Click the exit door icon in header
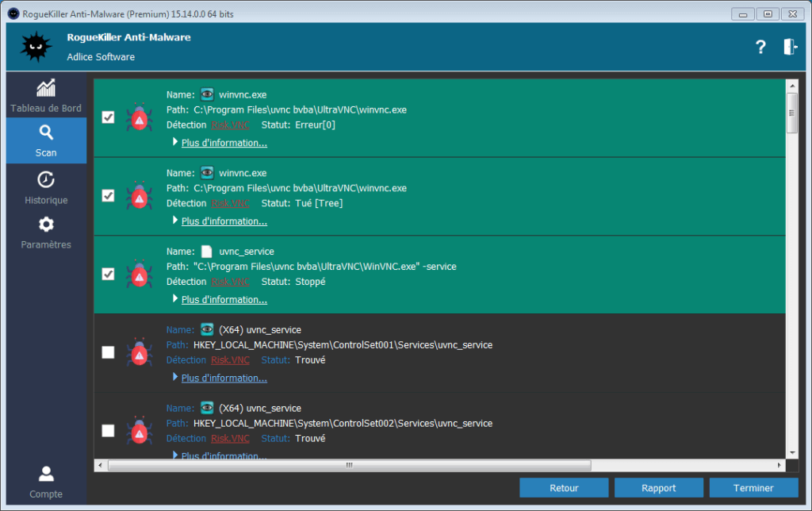Image resolution: width=812 pixels, height=511 pixels. point(790,47)
